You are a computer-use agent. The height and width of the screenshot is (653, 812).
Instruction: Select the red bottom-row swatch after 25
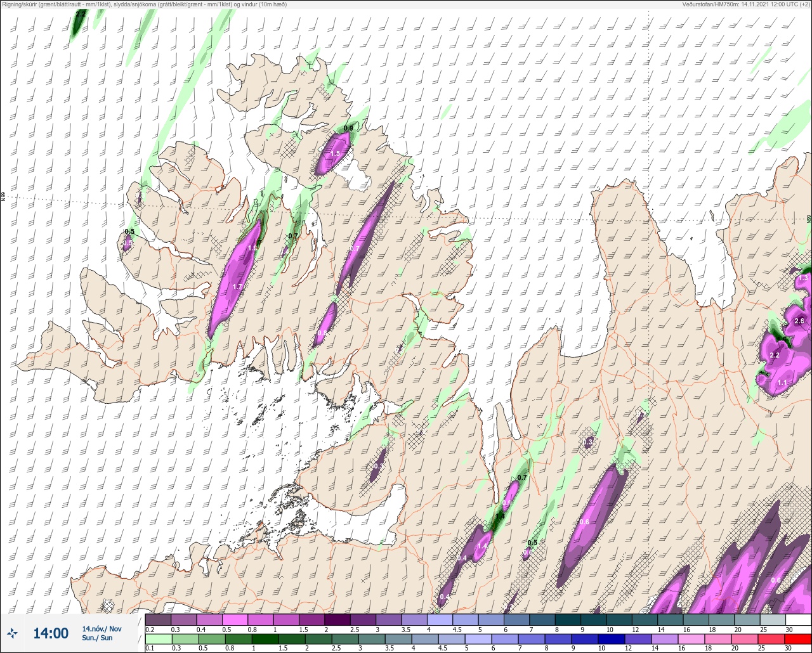pos(798,639)
